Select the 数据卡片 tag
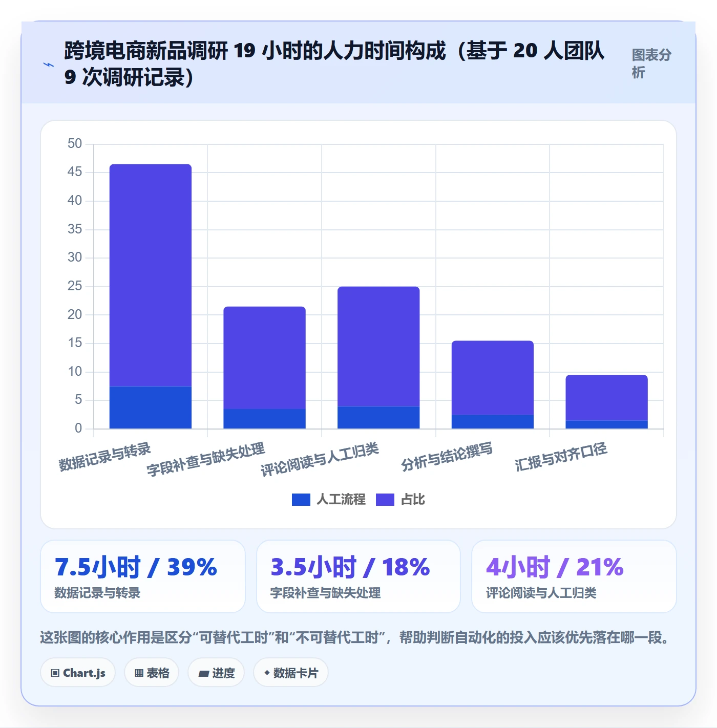This screenshot has width=717, height=728. [x=291, y=673]
